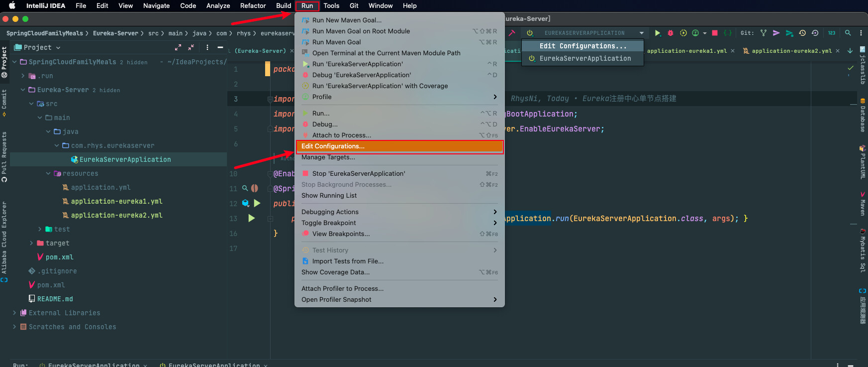Click the red Debug bug icon in toolbar

(671, 33)
